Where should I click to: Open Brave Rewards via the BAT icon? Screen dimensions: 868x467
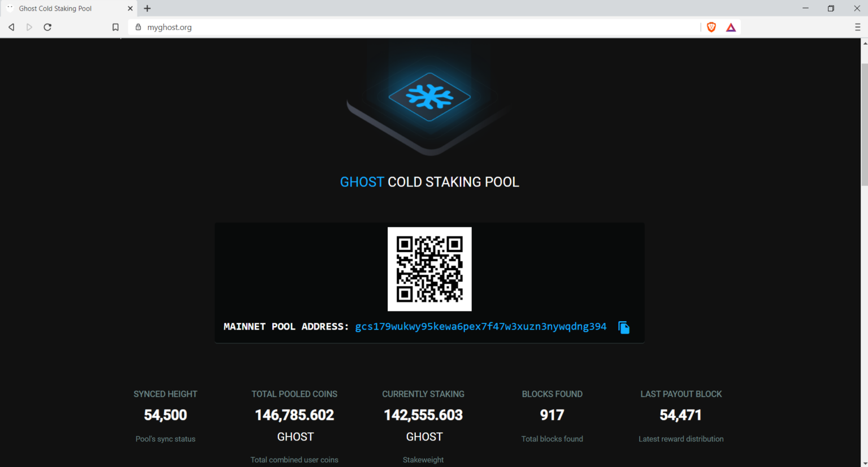[731, 27]
